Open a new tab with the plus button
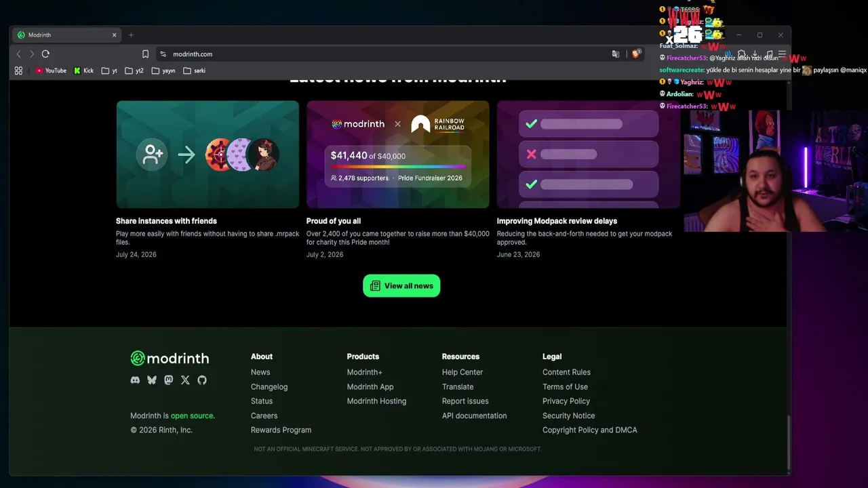Viewport: 868px width, 488px height. (x=131, y=35)
